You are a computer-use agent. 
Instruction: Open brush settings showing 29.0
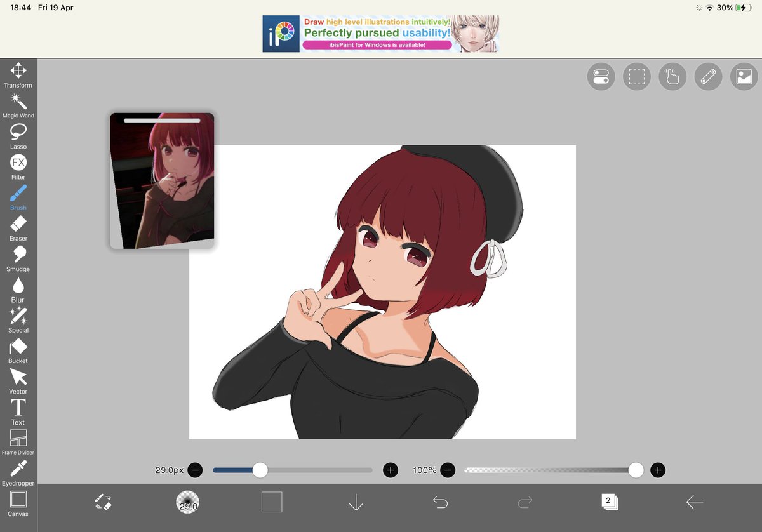point(187,502)
